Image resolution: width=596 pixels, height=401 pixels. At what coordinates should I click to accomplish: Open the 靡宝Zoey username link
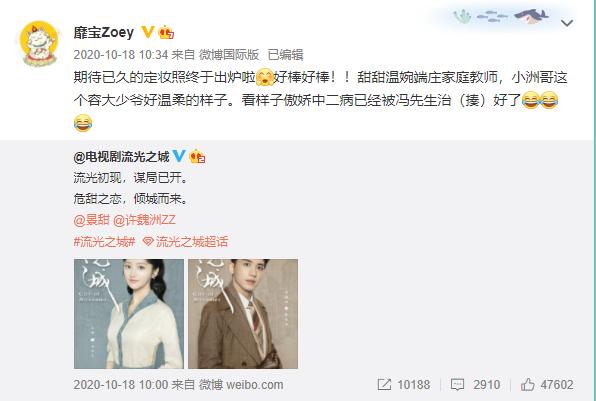coord(104,32)
